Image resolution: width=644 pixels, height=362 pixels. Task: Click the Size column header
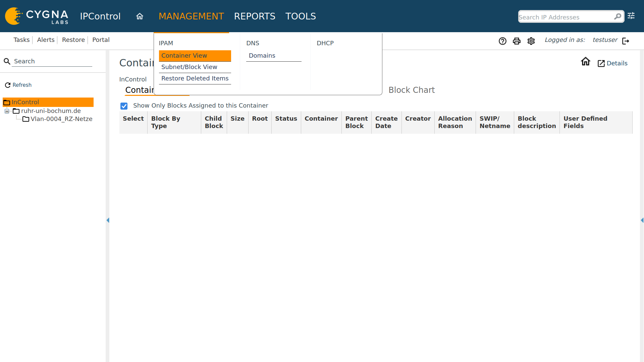coord(237,122)
